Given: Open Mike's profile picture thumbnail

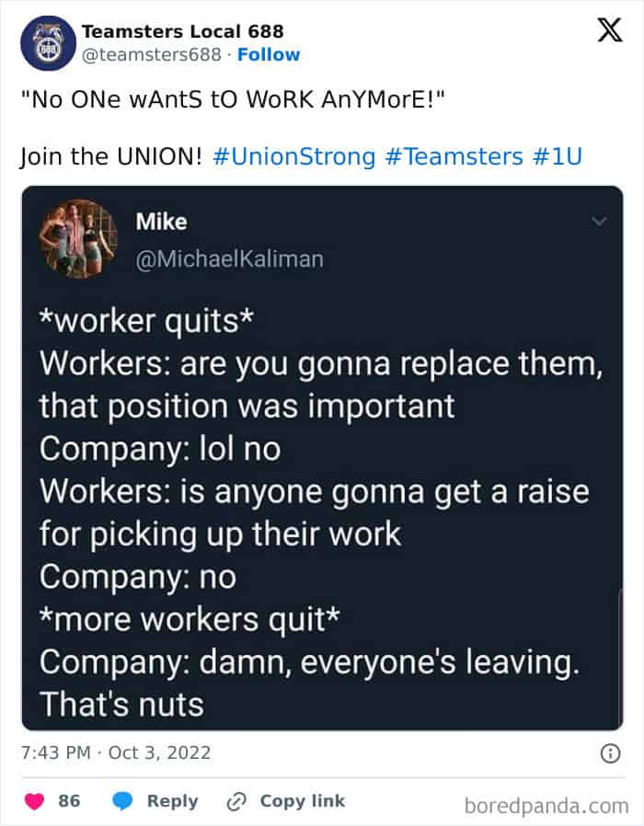Looking at the screenshot, I should click(x=78, y=239).
